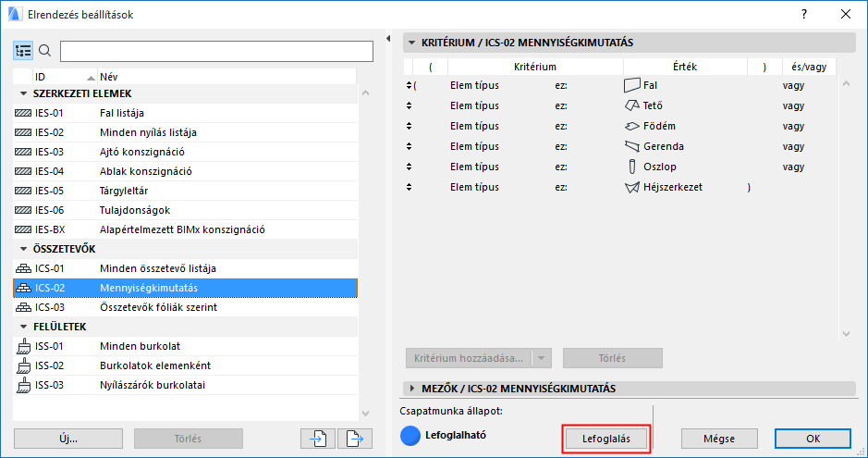
Task: Collapse the SZERKEZETI ELEMEK group
Action: (x=23, y=93)
